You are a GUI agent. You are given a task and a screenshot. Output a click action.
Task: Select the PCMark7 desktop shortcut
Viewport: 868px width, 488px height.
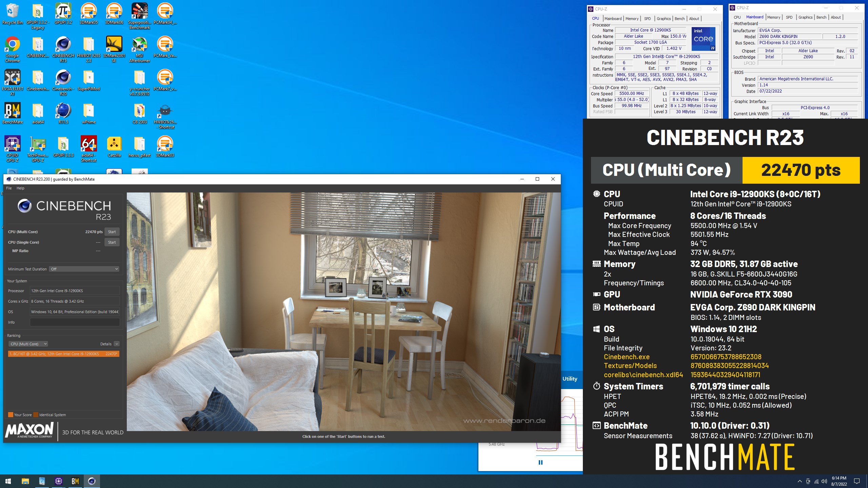(x=165, y=80)
